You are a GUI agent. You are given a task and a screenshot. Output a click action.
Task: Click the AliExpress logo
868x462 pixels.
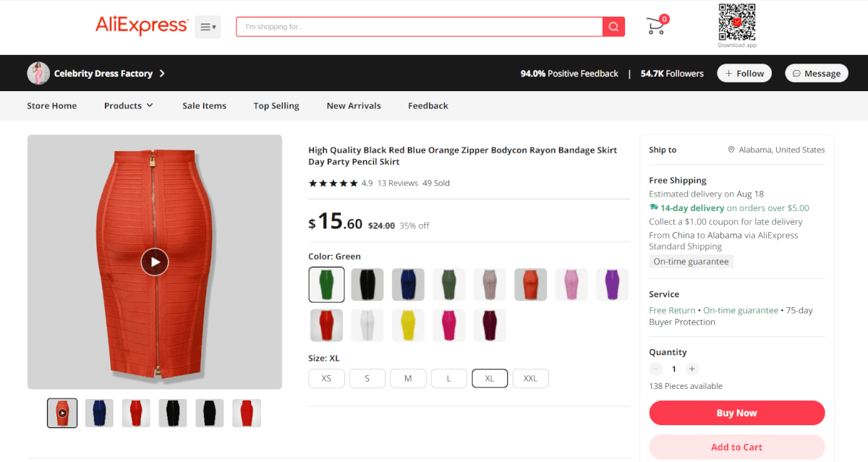pos(142,26)
